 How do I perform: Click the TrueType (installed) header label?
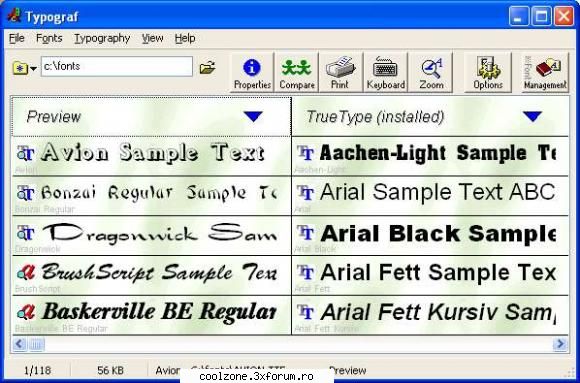pyautogui.click(x=375, y=117)
